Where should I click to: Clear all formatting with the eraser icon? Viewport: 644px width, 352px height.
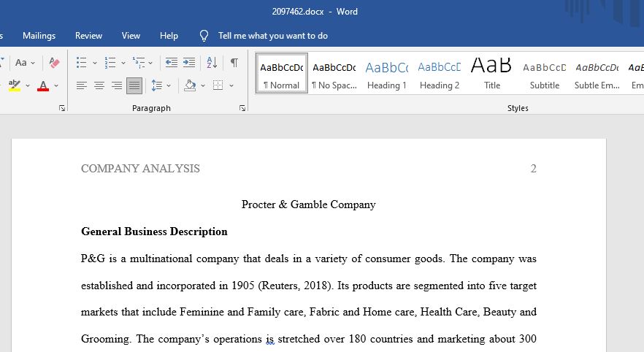tap(54, 62)
